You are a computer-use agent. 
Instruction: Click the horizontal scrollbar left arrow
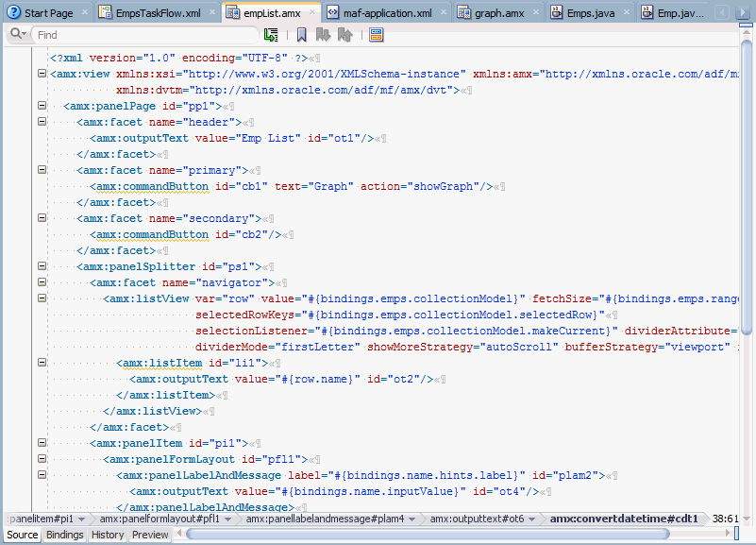[179, 534]
